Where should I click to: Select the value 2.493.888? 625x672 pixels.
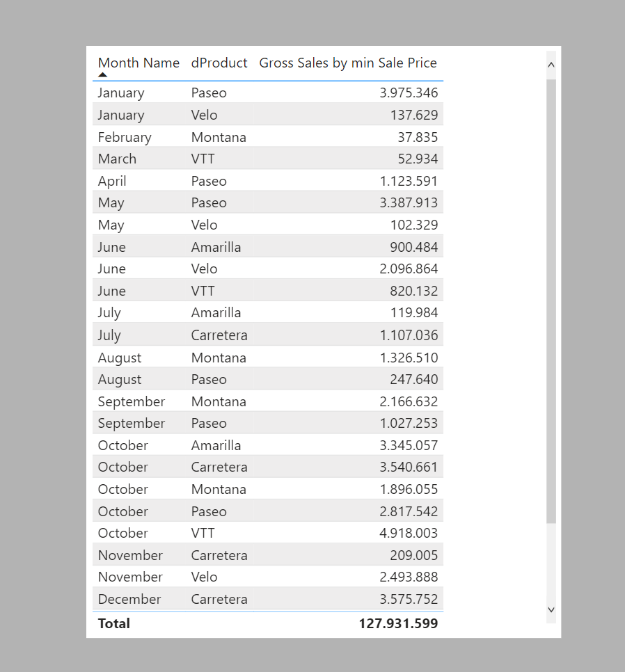point(409,577)
